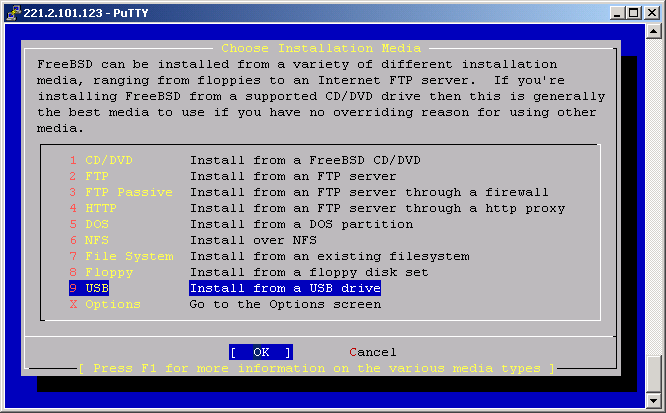Click 'Install from a floppy disk set' text
Viewport: 666px width, 413px height.
[x=309, y=272]
